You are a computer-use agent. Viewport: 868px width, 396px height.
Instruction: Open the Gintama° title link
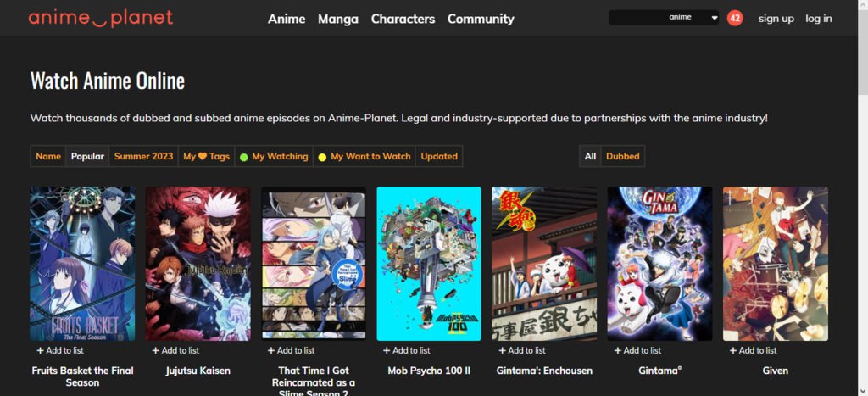pos(659,371)
